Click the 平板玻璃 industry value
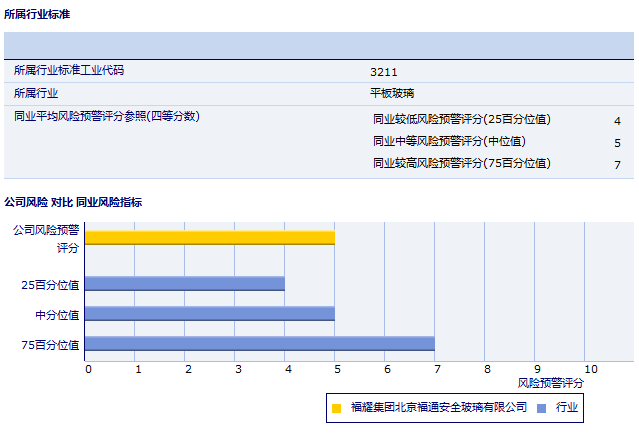The image size is (639, 436). tap(392, 93)
